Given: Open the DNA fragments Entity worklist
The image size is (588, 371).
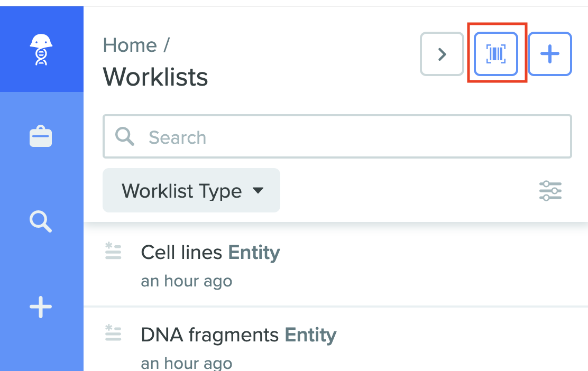Looking at the screenshot, I should coord(238,335).
